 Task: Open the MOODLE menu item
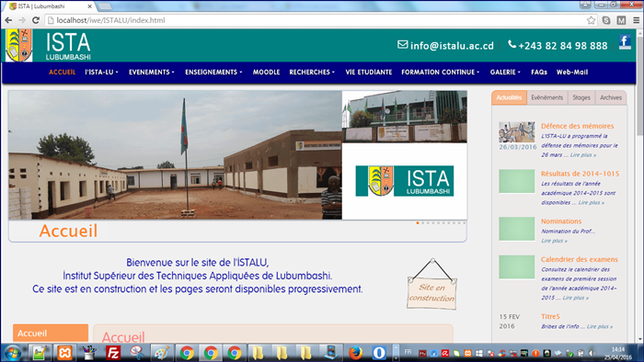tap(266, 73)
